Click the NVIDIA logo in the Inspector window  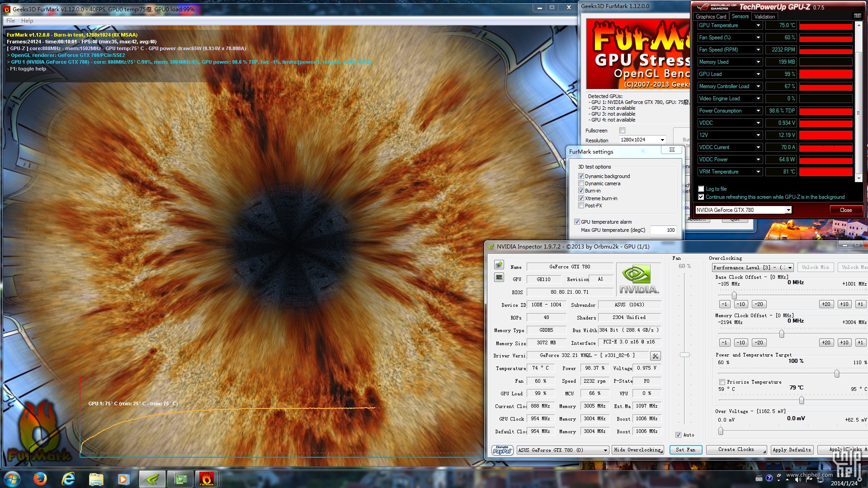click(x=638, y=280)
